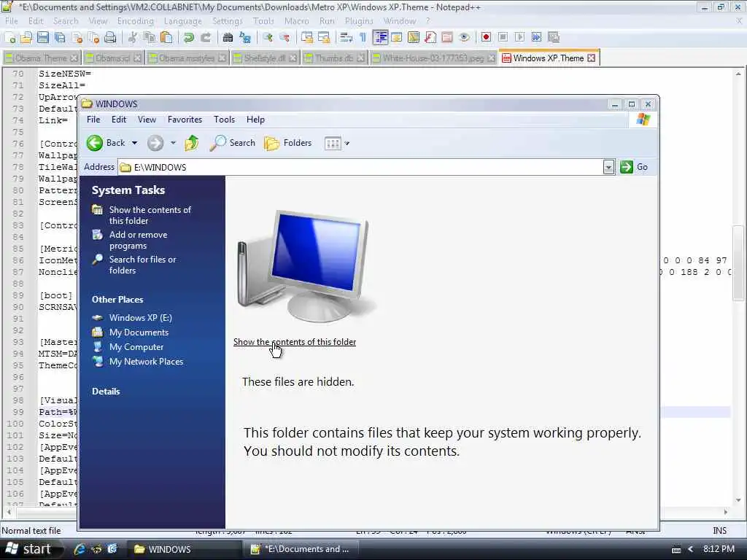This screenshot has height=560, width=747.
Task: Click the green Back arrow in Explorer
Action: click(95, 143)
